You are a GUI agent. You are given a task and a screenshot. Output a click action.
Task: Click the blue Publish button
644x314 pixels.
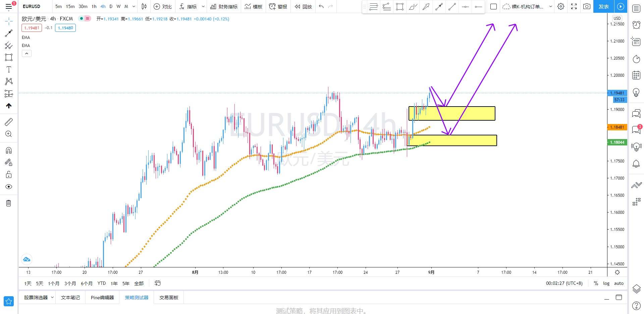pyautogui.click(x=603, y=6)
